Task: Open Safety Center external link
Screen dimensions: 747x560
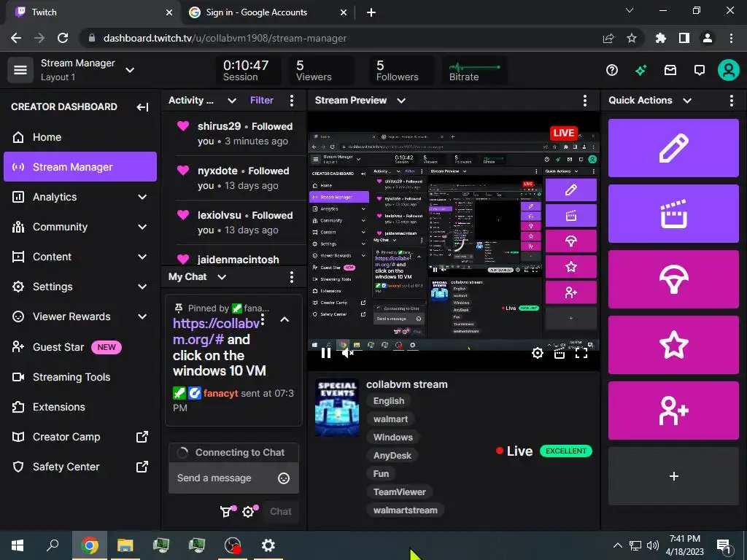Action: coord(80,467)
